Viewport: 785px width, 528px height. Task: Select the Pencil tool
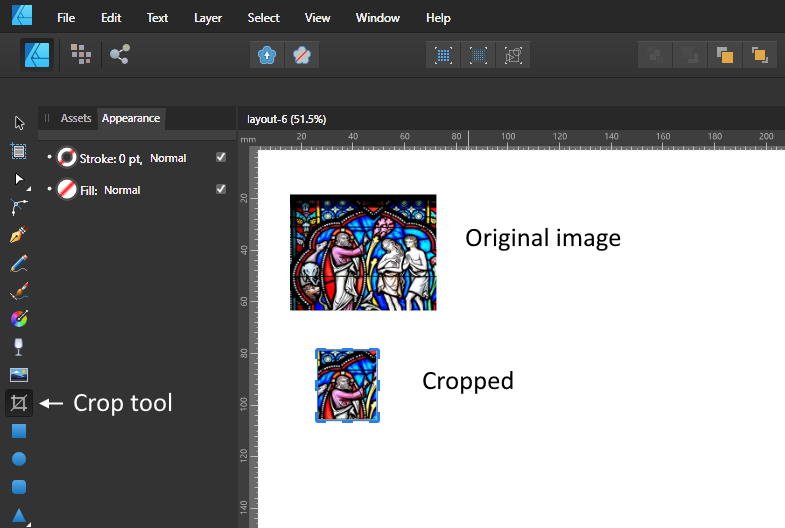tap(19, 263)
